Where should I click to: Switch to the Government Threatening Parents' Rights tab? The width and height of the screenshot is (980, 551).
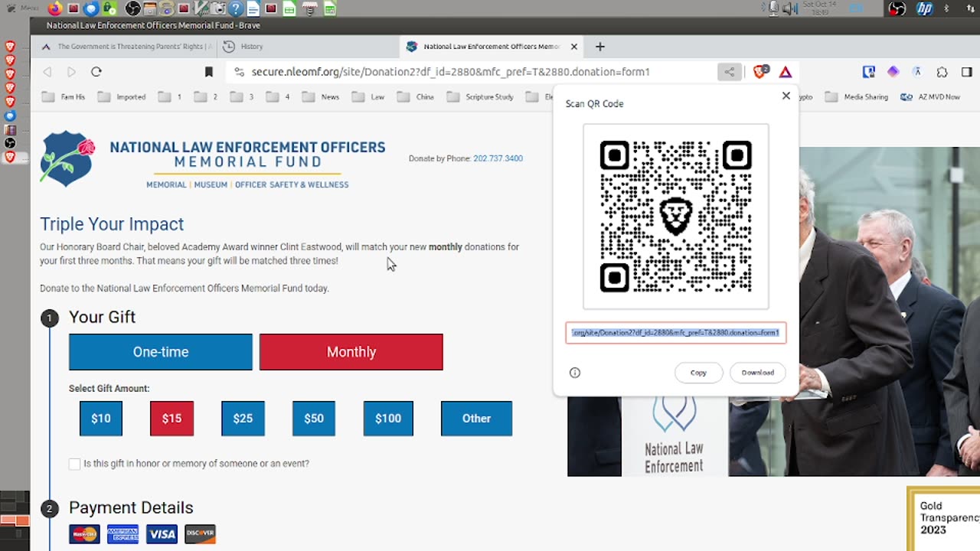[x=128, y=47]
